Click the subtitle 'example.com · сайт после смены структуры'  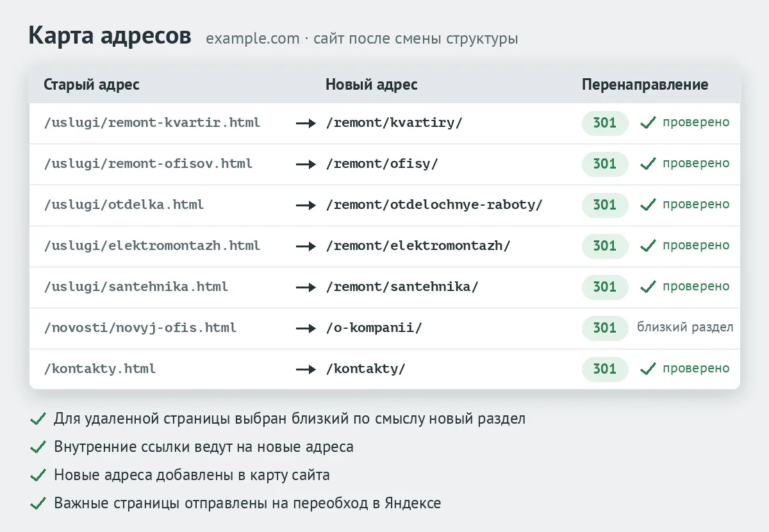point(362,39)
